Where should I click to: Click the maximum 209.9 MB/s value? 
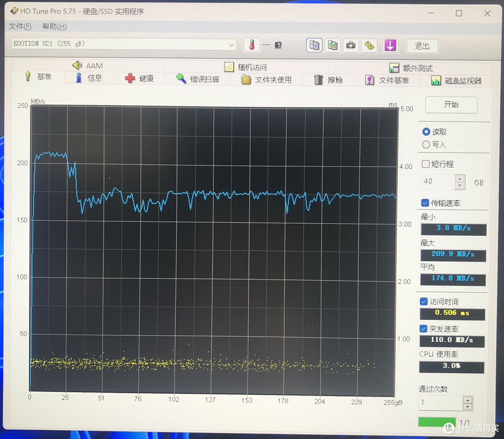(453, 255)
